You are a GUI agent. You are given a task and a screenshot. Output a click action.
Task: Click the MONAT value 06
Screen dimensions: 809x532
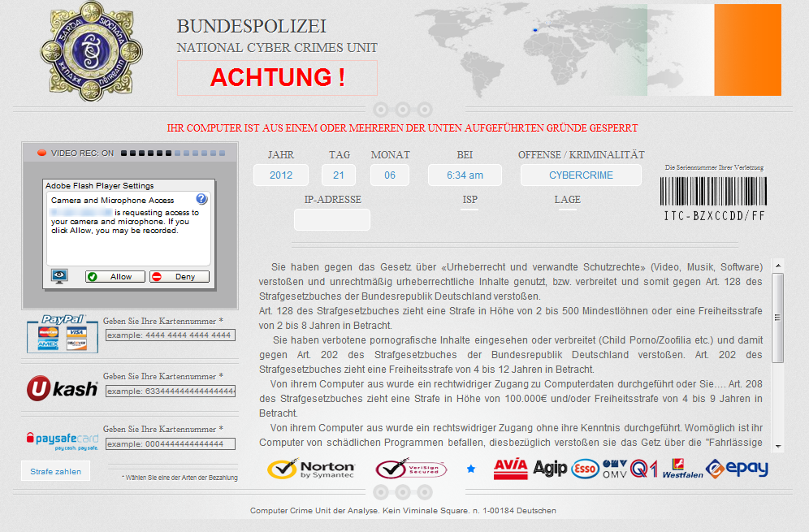tap(390, 175)
